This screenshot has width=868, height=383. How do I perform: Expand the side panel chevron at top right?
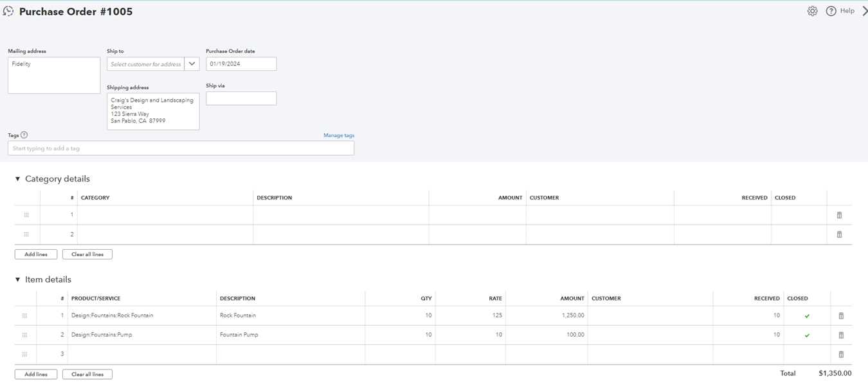[x=864, y=11]
